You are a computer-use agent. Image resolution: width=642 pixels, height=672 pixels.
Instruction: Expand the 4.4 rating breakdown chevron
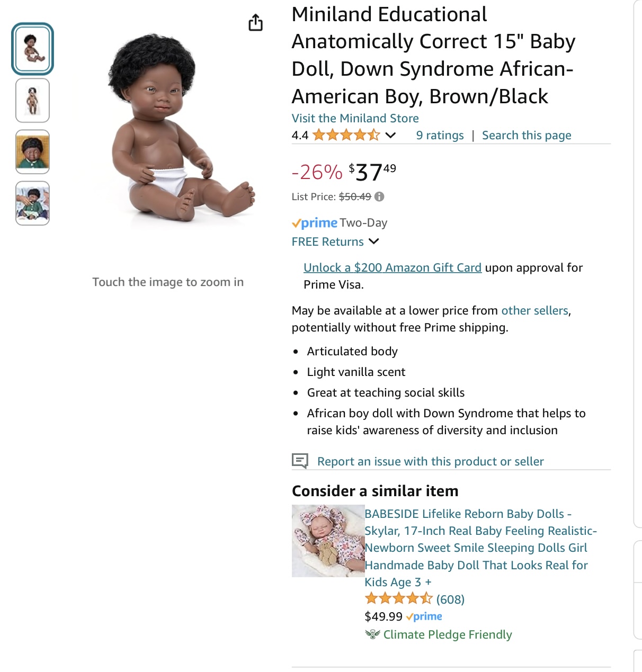tap(390, 135)
